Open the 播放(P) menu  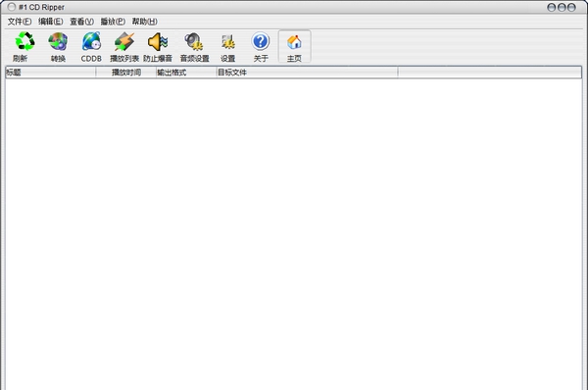pos(113,22)
